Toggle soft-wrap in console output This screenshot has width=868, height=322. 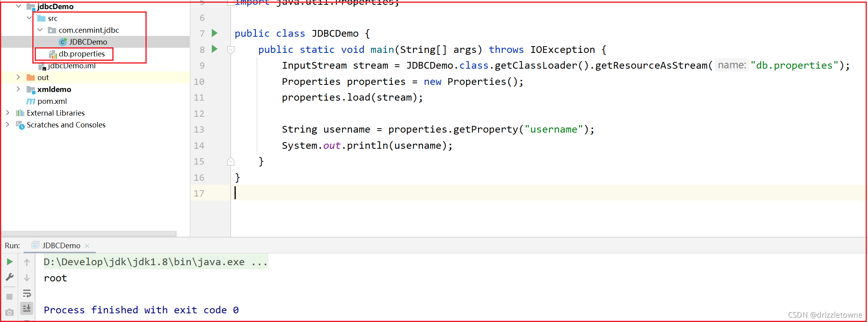27,294
